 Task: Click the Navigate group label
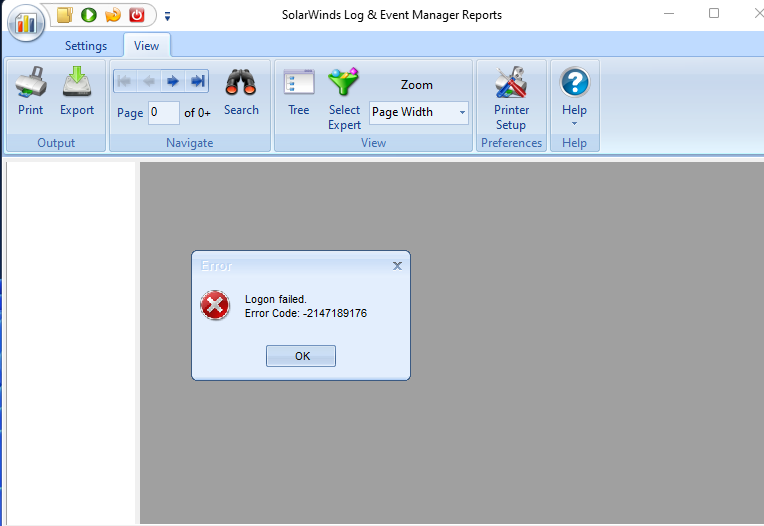pos(190,143)
